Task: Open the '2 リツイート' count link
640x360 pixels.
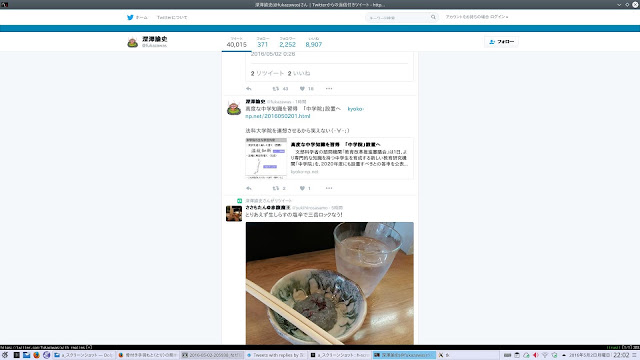Action: click(267, 73)
